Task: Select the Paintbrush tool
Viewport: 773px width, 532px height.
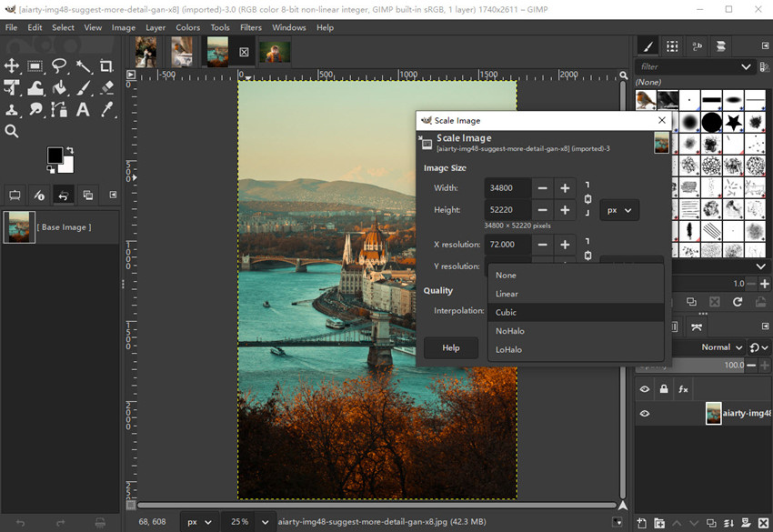Action: click(x=83, y=87)
